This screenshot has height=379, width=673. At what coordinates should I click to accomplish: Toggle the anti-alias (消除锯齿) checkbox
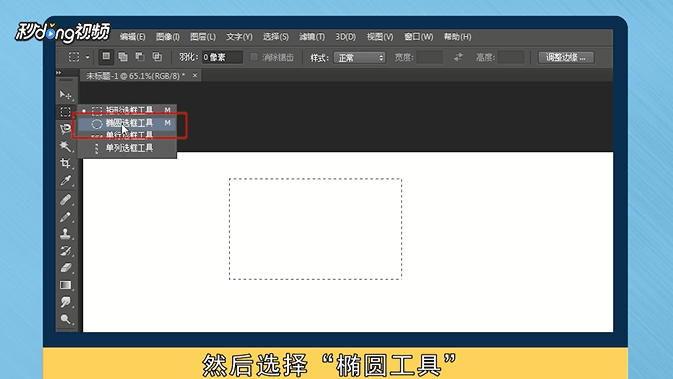[254, 57]
